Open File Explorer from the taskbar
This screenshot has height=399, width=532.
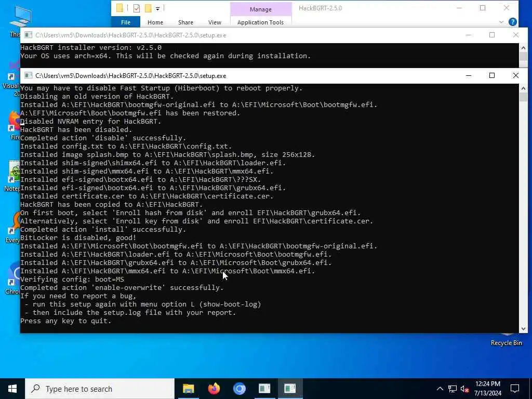point(188,389)
